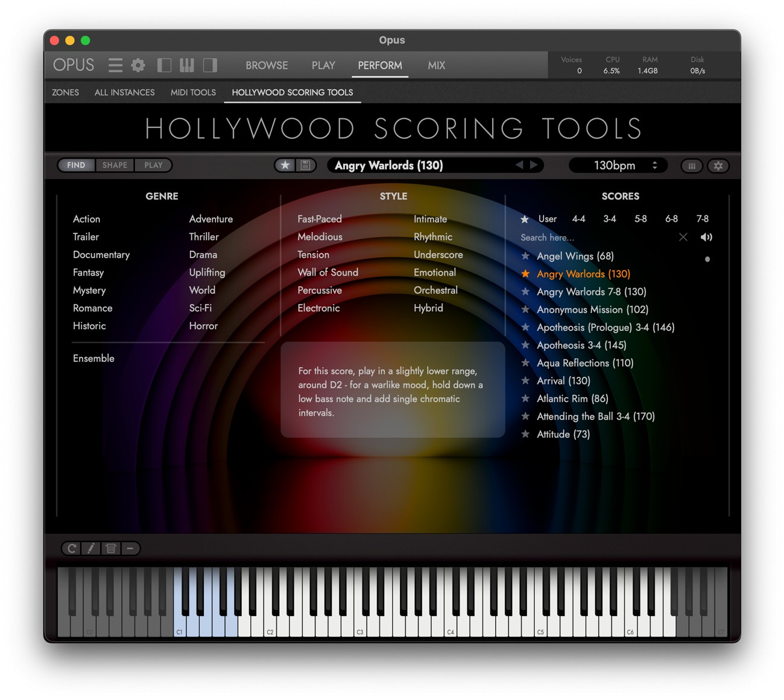Pick the Wall of Sound style

coord(327,273)
